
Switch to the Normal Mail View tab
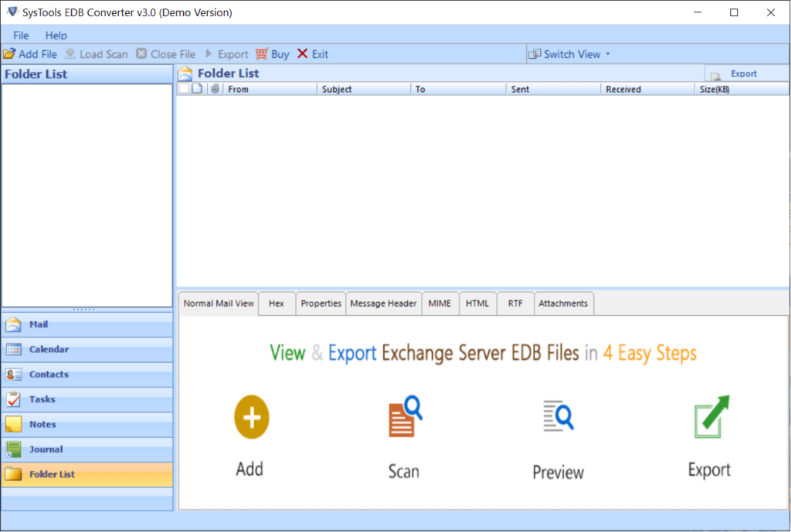[x=219, y=303]
